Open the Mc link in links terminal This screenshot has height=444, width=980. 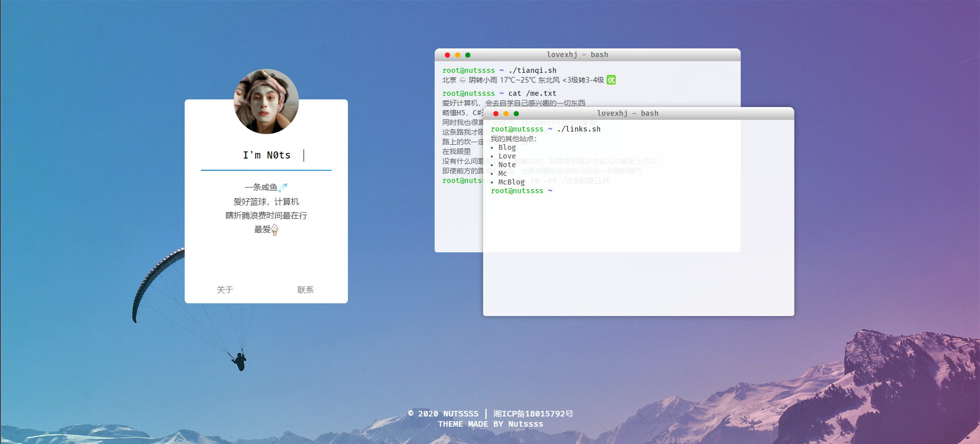coord(502,173)
